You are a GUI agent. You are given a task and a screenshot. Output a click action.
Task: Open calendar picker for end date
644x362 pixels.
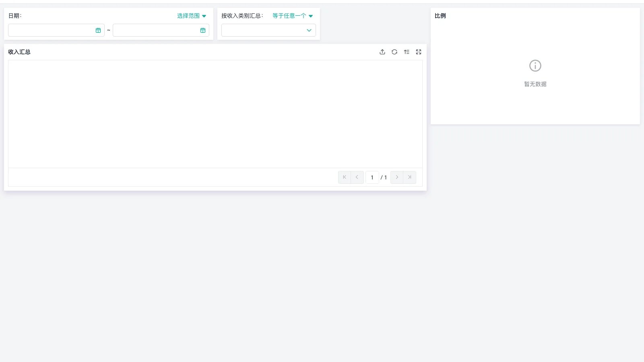point(203,30)
